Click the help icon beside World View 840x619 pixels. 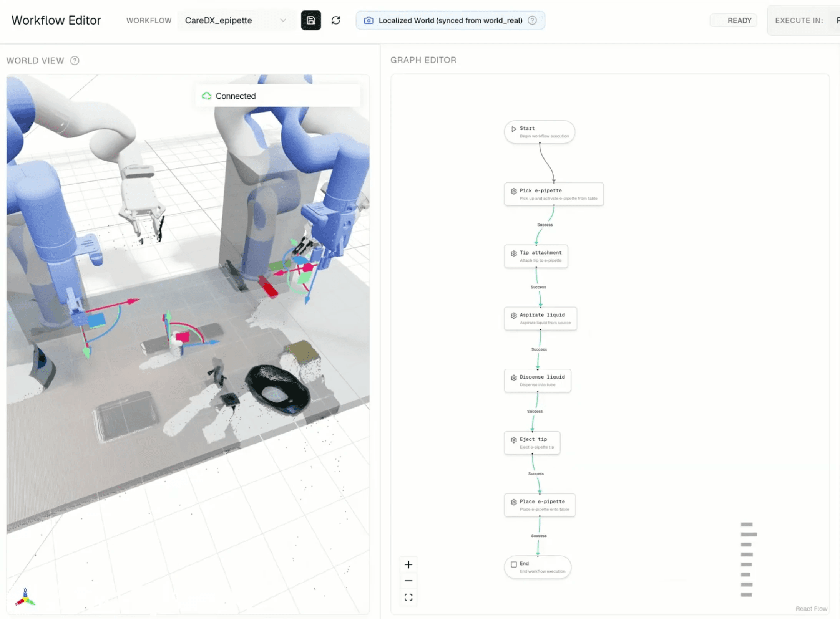(x=75, y=61)
